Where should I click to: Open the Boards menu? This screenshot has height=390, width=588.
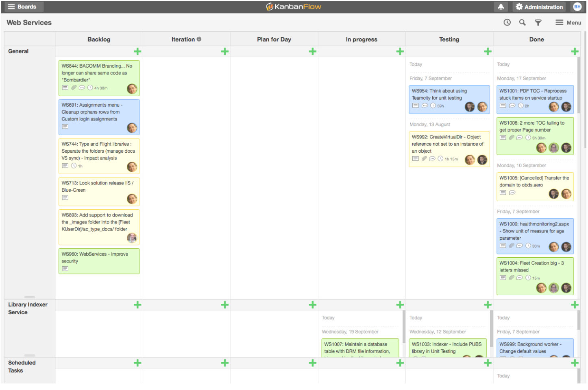[x=22, y=7]
